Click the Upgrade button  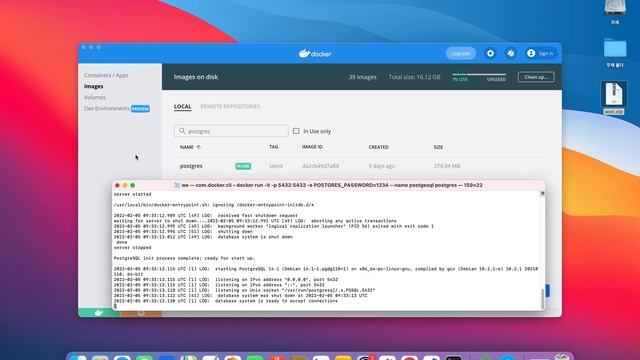click(x=460, y=53)
